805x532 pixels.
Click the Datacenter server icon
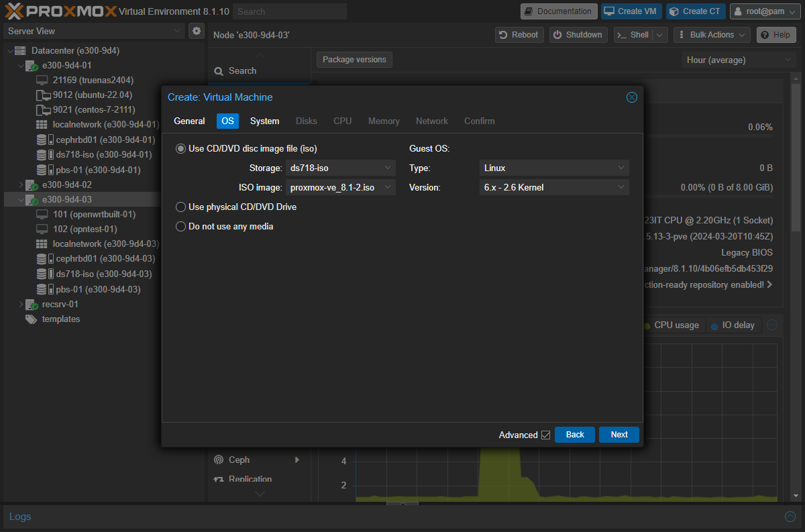[20, 51]
